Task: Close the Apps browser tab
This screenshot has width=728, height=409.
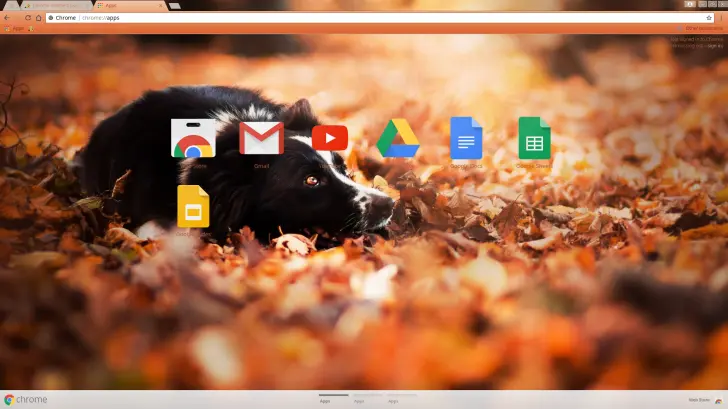Action: 161,6
